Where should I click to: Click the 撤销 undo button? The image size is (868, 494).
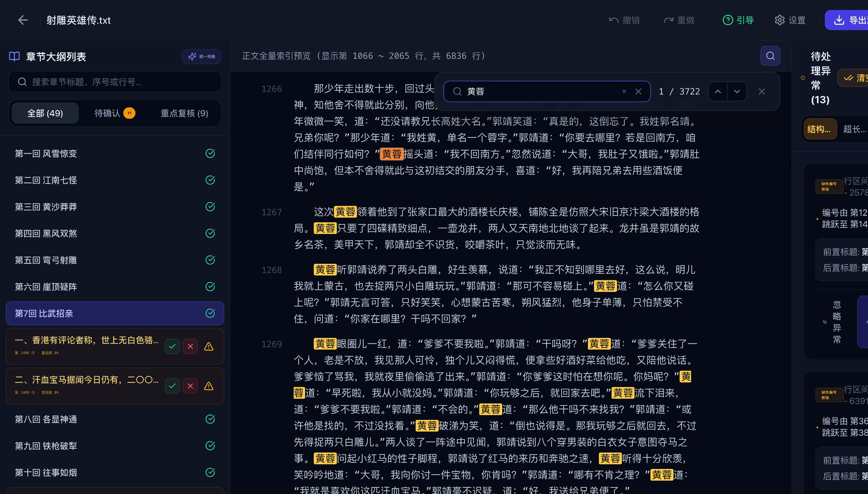(x=624, y=20)
